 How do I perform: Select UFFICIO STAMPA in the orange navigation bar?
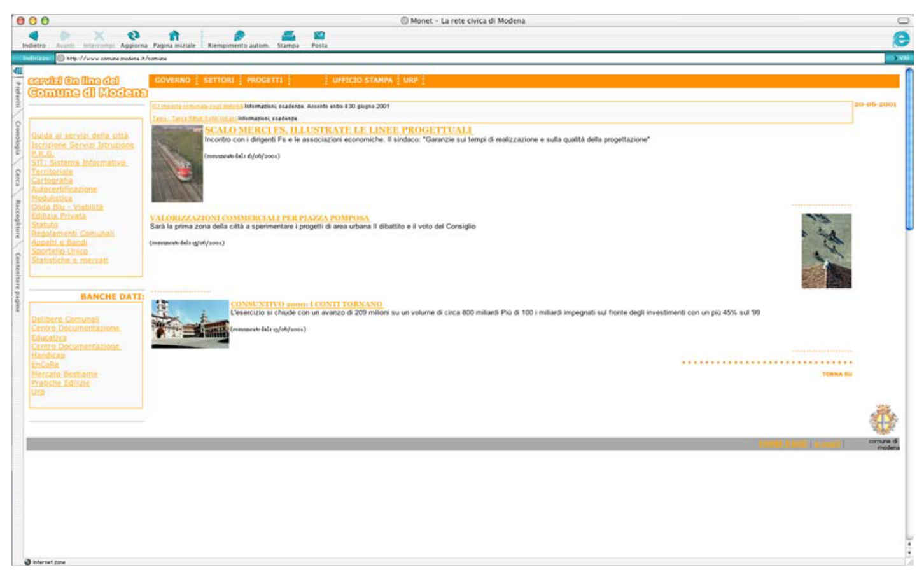pyautogui.click(x=362, y=81)
